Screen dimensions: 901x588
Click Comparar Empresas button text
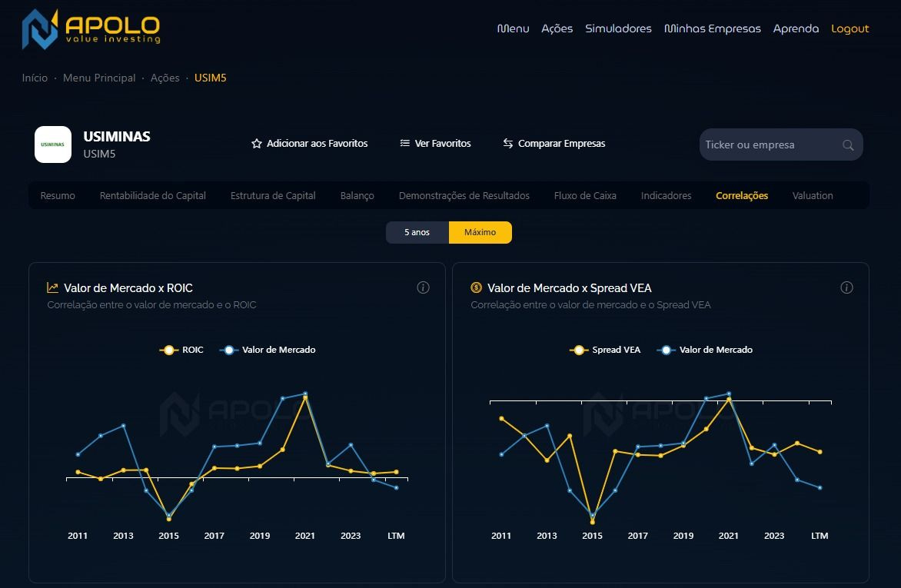(x=562, y=144)
